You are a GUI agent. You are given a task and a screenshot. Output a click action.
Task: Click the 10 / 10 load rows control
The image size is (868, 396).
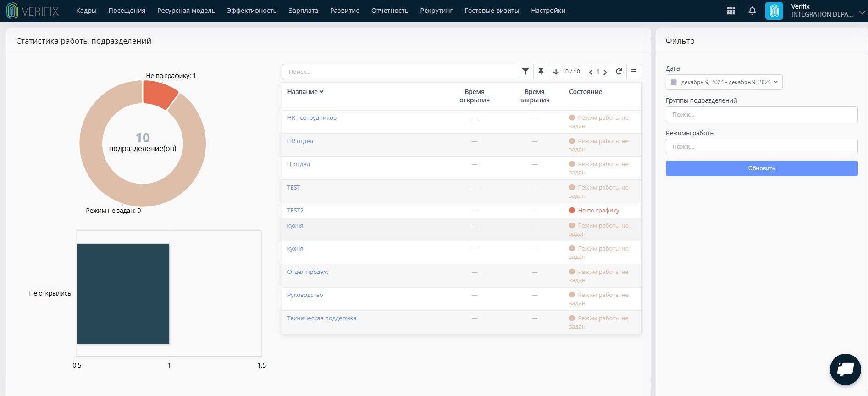coord(566,72)
